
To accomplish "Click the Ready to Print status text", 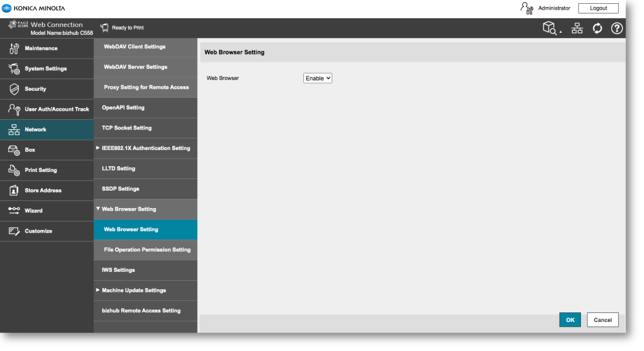I will coord(128,28).
